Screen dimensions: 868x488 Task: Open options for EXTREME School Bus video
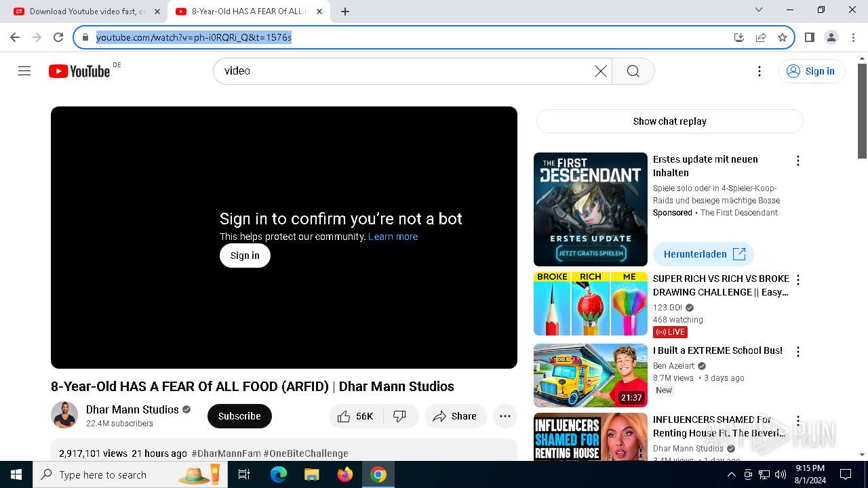(x=798, y=352)
